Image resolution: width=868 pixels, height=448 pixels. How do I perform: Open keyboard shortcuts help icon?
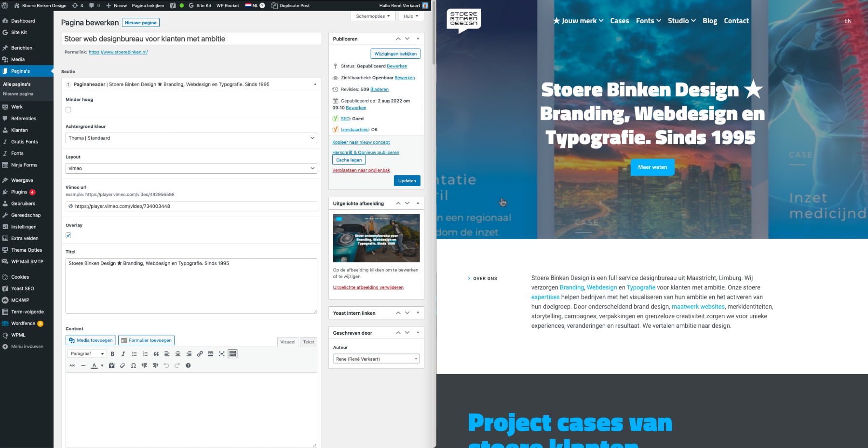coord(188,366)
